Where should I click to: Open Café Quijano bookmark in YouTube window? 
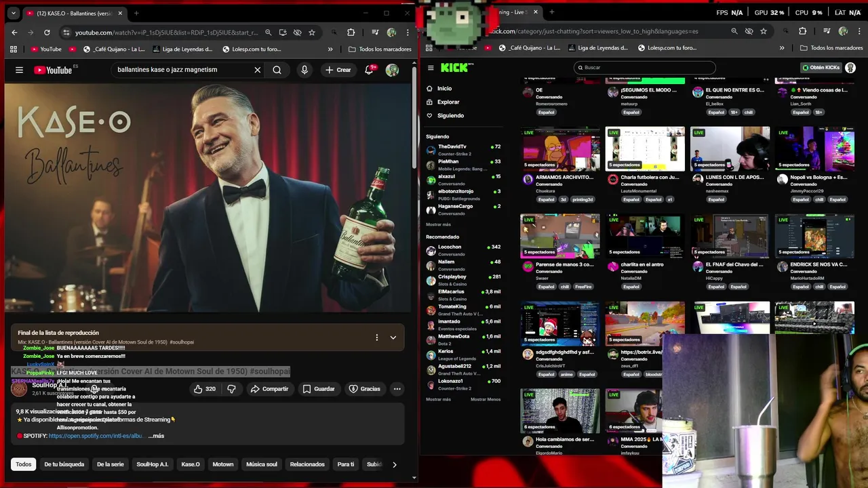pos(114,49)
